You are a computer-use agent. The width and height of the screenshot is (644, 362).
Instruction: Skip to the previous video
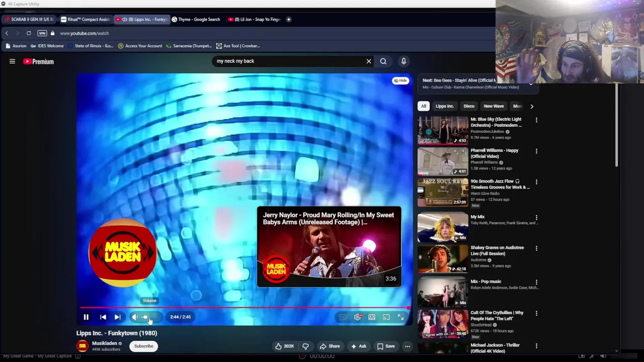[103, 317]
